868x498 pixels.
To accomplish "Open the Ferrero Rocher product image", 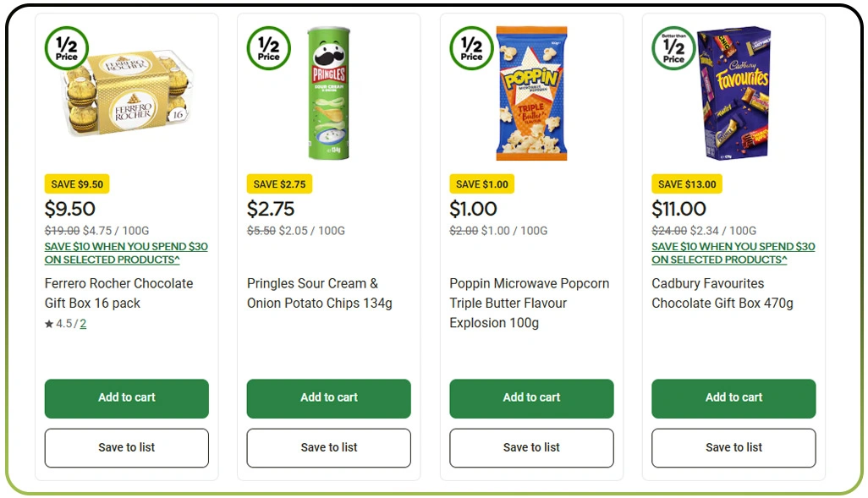I will click(x=126, y=93).
